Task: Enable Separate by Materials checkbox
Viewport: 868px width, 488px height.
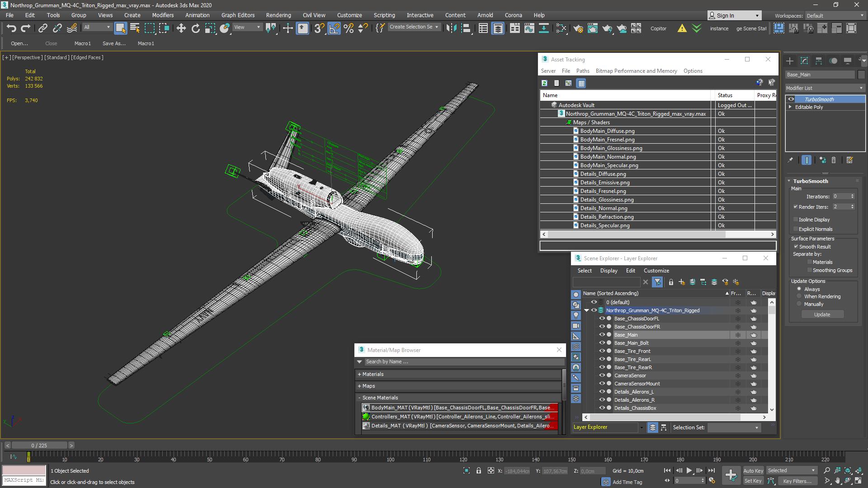Action: [810, 262]
